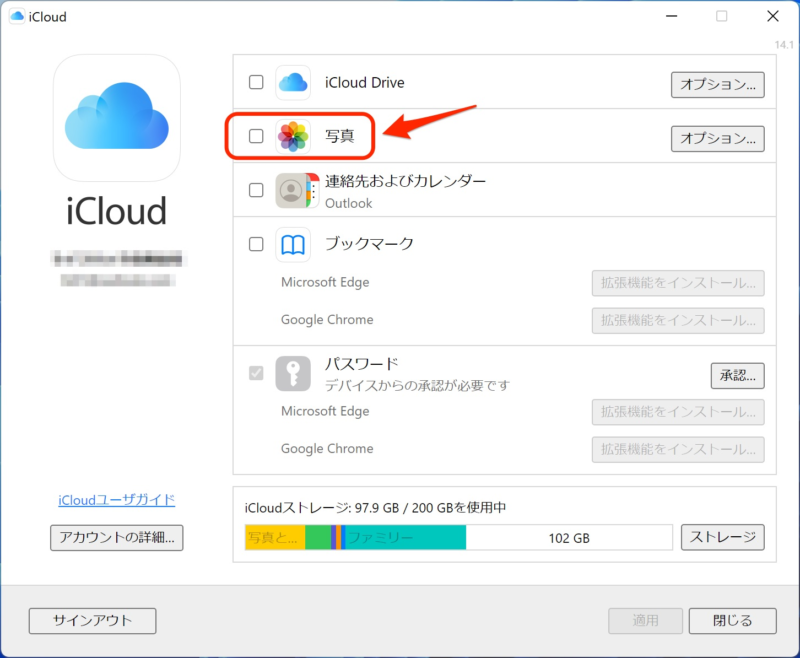Click yellow 写真と storage segment

click(x=275, y=538)
